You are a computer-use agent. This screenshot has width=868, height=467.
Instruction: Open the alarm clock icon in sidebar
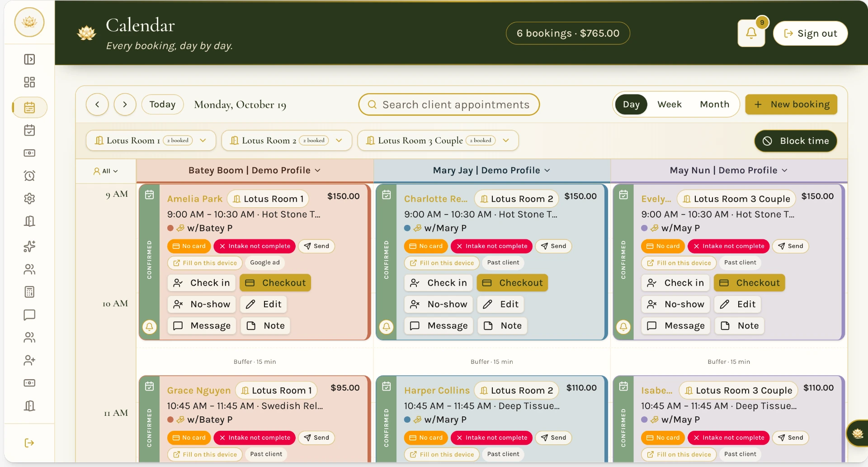29,176
